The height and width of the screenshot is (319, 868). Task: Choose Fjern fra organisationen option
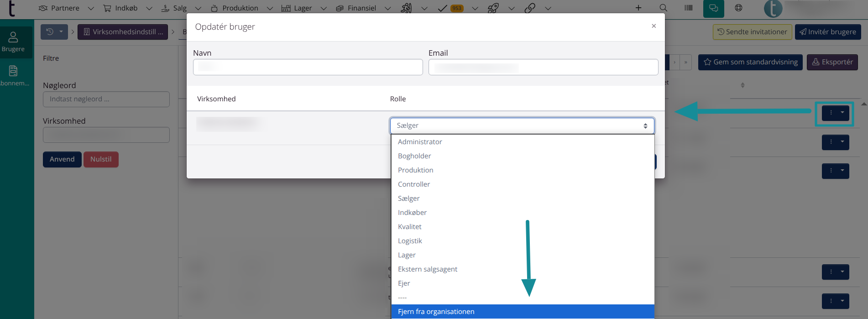[436, 312]
